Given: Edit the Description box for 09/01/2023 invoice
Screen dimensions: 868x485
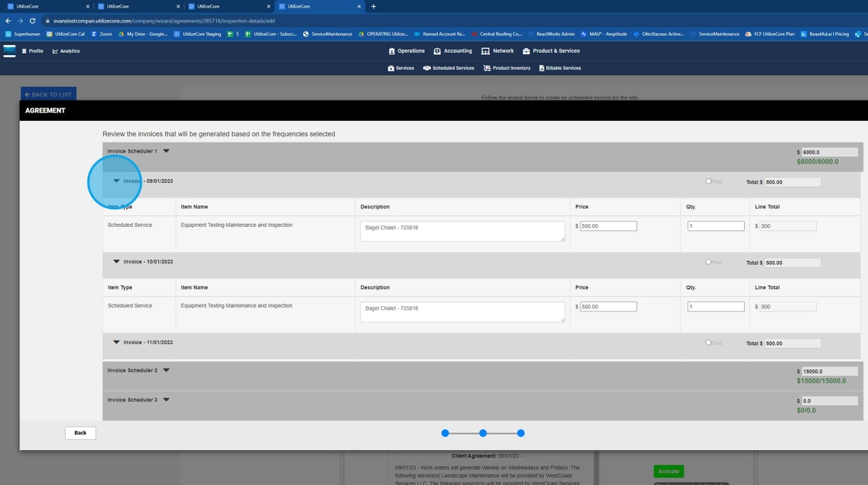Looking at the screenshot, I should click(x=463, y=232).
